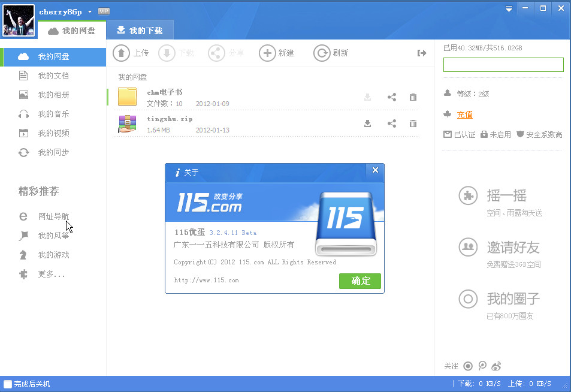Close the 关于 About dialog

375,170
